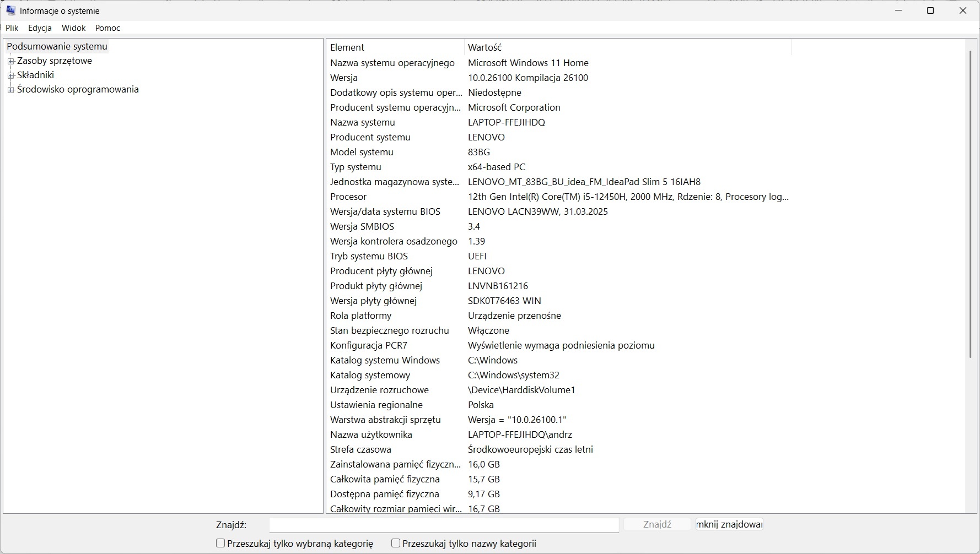Expand the Środowisko oprogramowania node
This screenshot has height=554, width=980.
point(10,90)
